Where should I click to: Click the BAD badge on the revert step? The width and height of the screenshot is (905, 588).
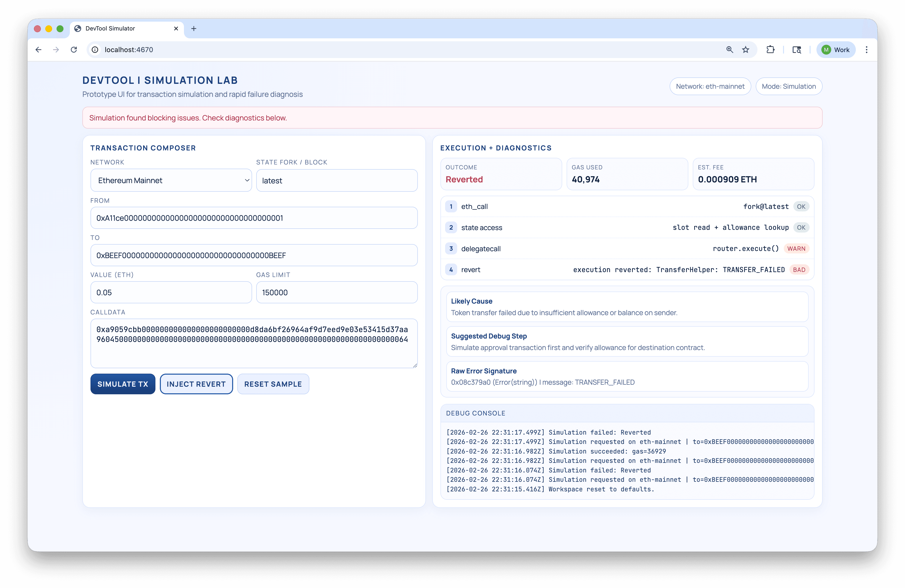799,269
